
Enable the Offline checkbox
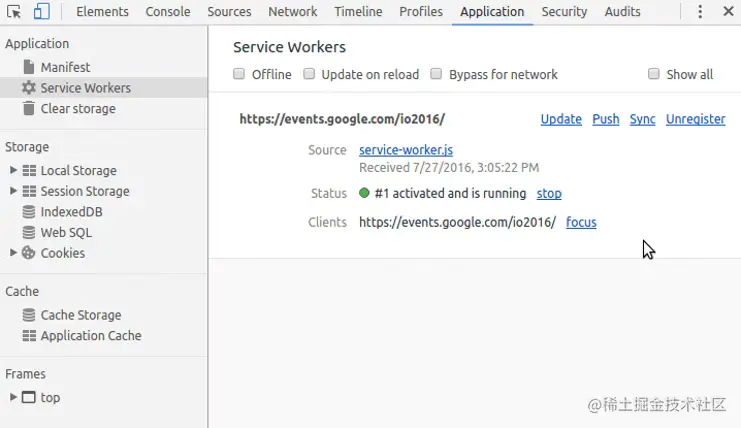[239, 74]
